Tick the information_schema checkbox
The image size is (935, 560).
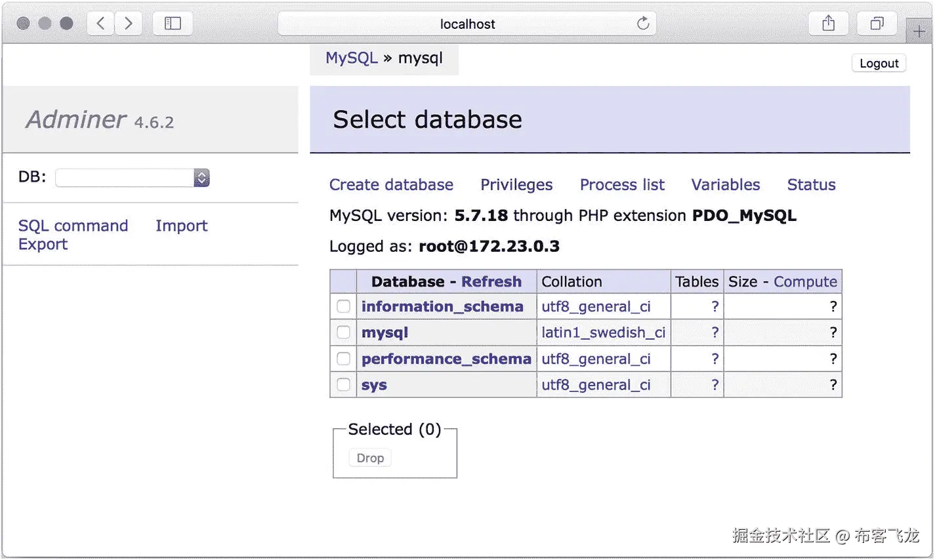343,306
